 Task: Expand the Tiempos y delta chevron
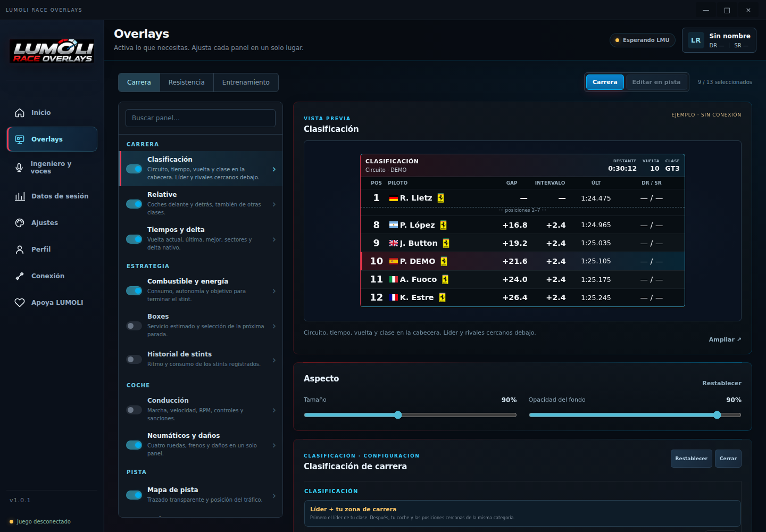point(274,239)
